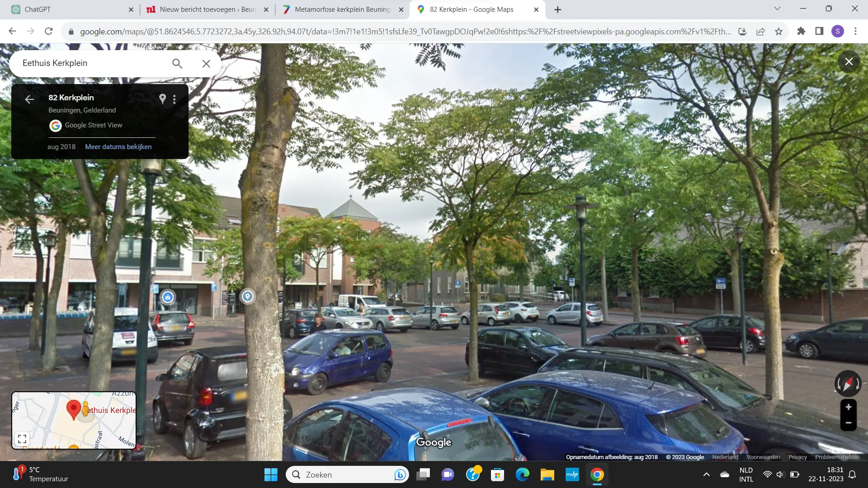
Task: Click Probleem melden link
Action: 837,457
